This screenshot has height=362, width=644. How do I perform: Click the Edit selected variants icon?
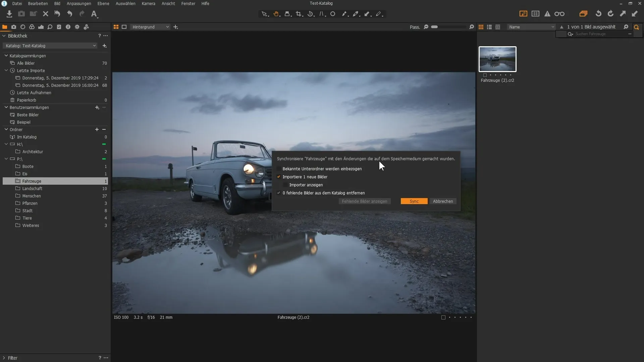tap(584, 14)
